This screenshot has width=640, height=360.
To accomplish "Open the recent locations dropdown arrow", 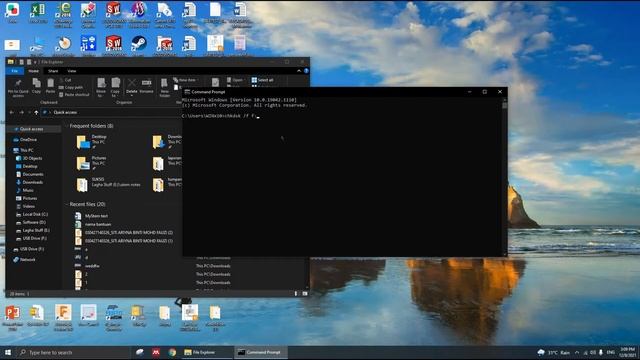I will coord(29,112).
